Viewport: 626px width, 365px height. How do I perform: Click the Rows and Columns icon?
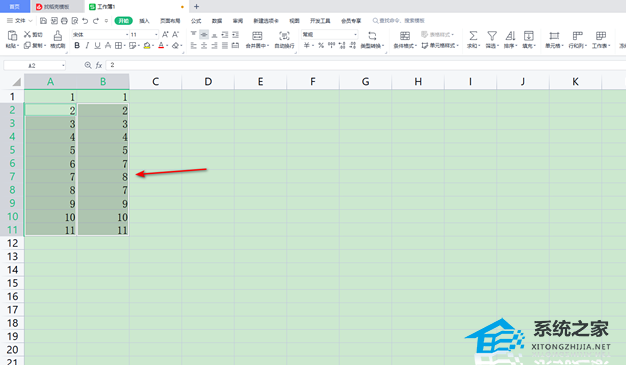coord(578,36)
